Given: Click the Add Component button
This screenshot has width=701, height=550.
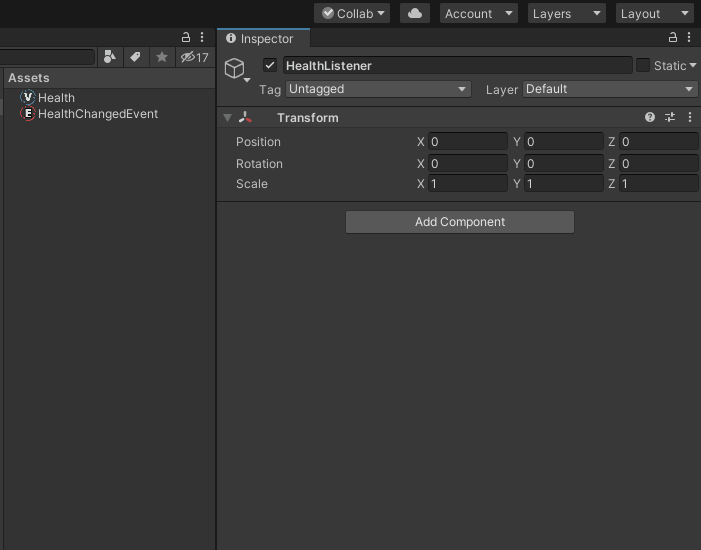Looking at the screenshot, I should (460, 222).
